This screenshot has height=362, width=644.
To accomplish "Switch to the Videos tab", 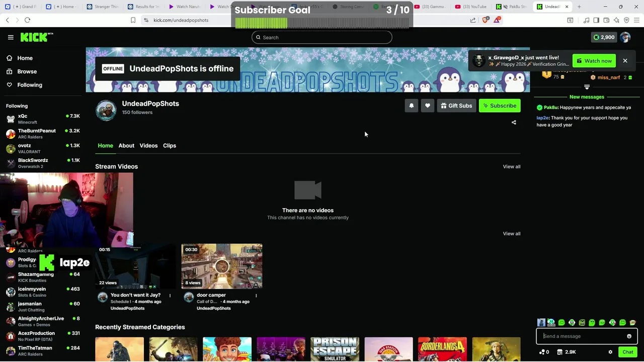I will coord(148,145).
